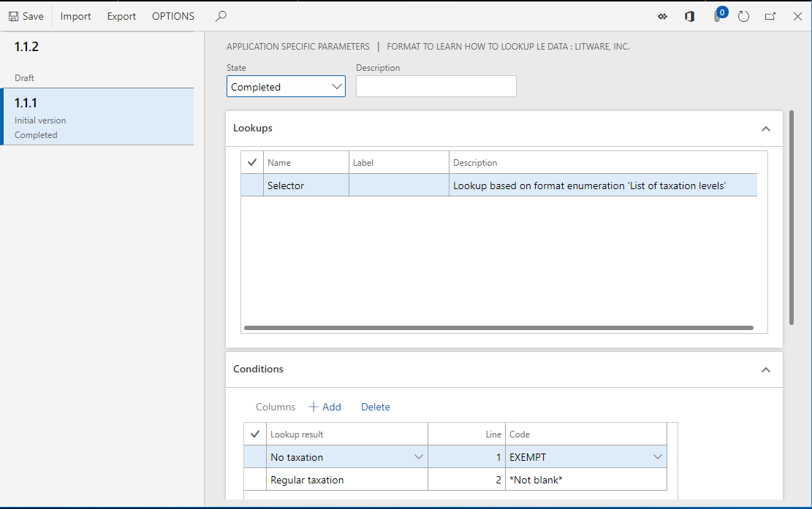This screenshot has height=509, width=812.
Task: Click the refresh icon
Action: pyautogui.click(x=743, y=17)
